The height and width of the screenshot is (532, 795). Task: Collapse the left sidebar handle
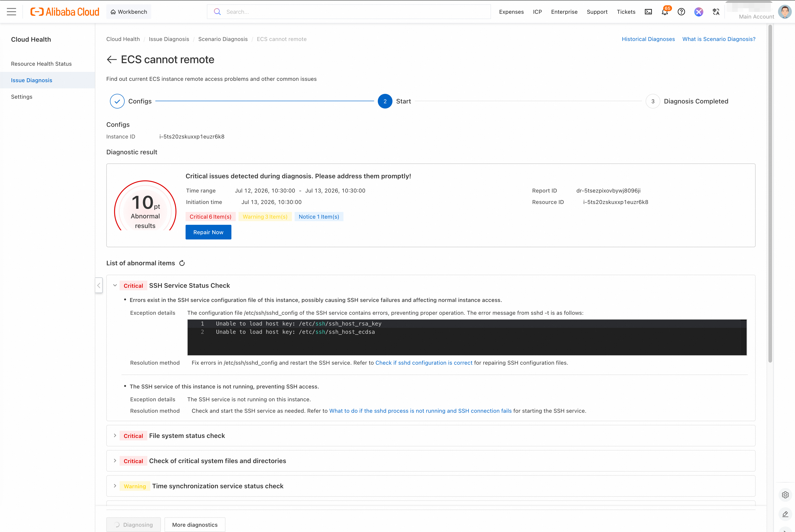tap(99, 285)
